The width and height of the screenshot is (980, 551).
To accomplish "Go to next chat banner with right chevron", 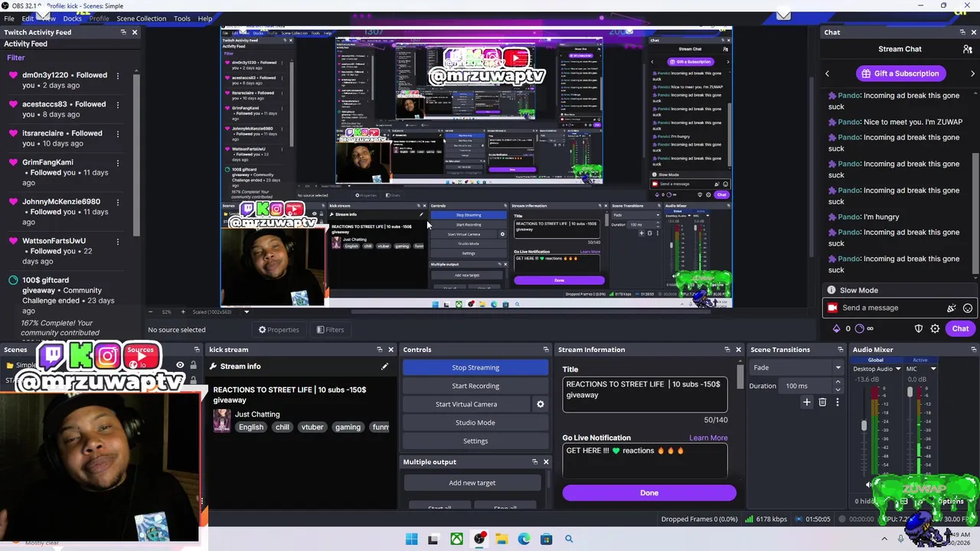I will tap(972, 73).
